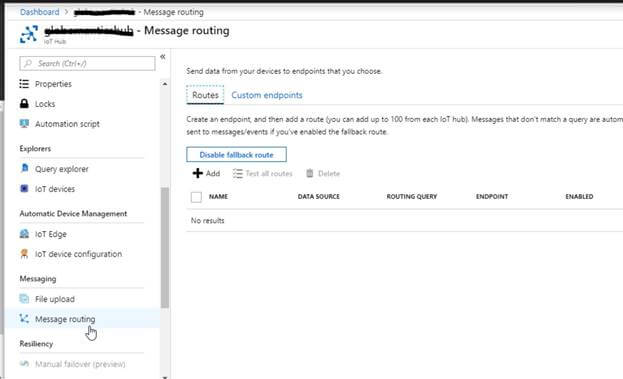Screen dimensions: 623x379
Task: Go to Dashboard via breadcrumb link
Action: (x=39, y=12)
